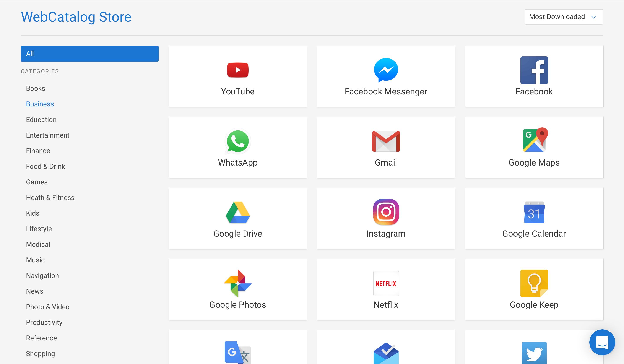Click the Google Photos app name

[238, 305]
